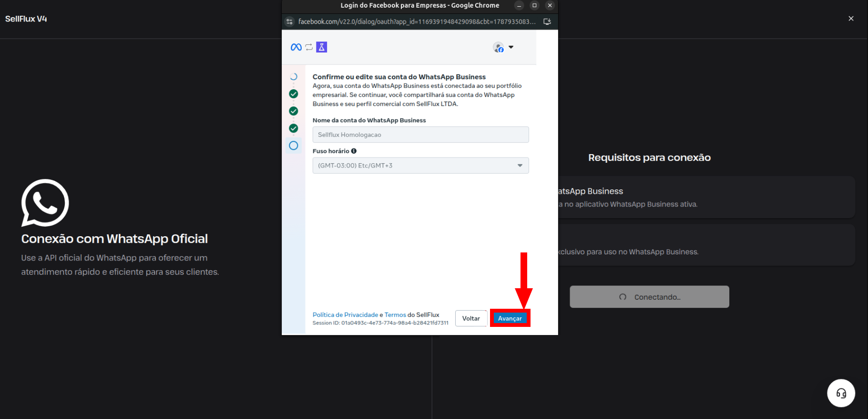Open the Política de Privacidade link
Viewport: 868px width, 419px height.
tap(345, 314)
